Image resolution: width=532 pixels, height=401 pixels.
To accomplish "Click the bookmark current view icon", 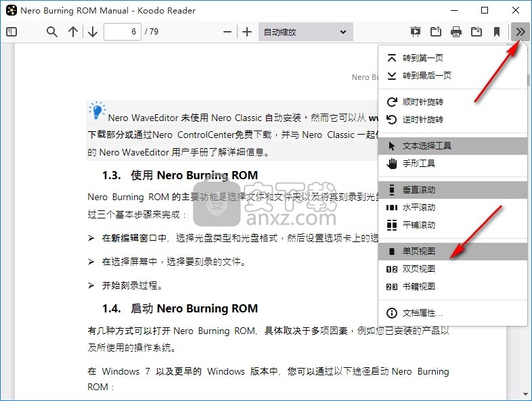I will pyautogui.click(x=497, y=32).
